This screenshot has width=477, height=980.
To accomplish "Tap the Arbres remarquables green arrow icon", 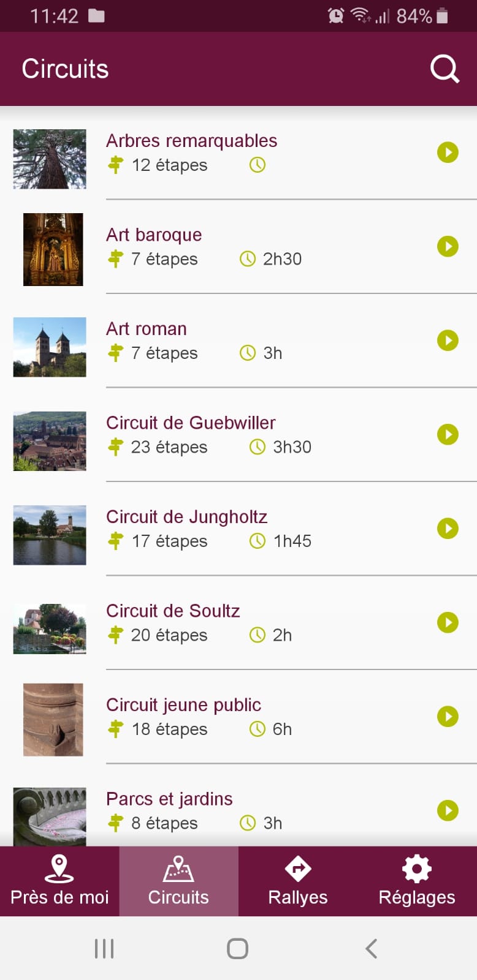I will tap(448, 152).
